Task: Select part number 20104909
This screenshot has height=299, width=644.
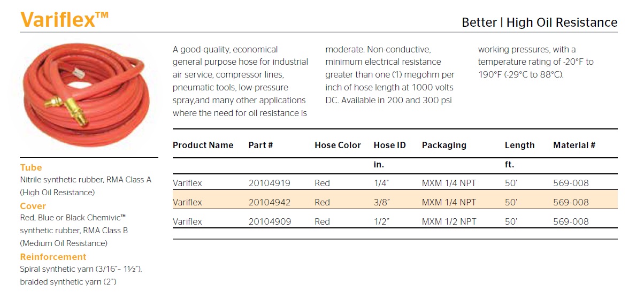Action: [270, 221]
